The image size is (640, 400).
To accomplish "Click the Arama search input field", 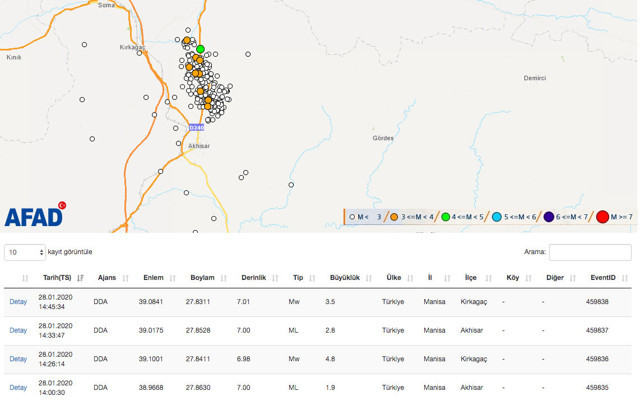I will tap(590, 252).
